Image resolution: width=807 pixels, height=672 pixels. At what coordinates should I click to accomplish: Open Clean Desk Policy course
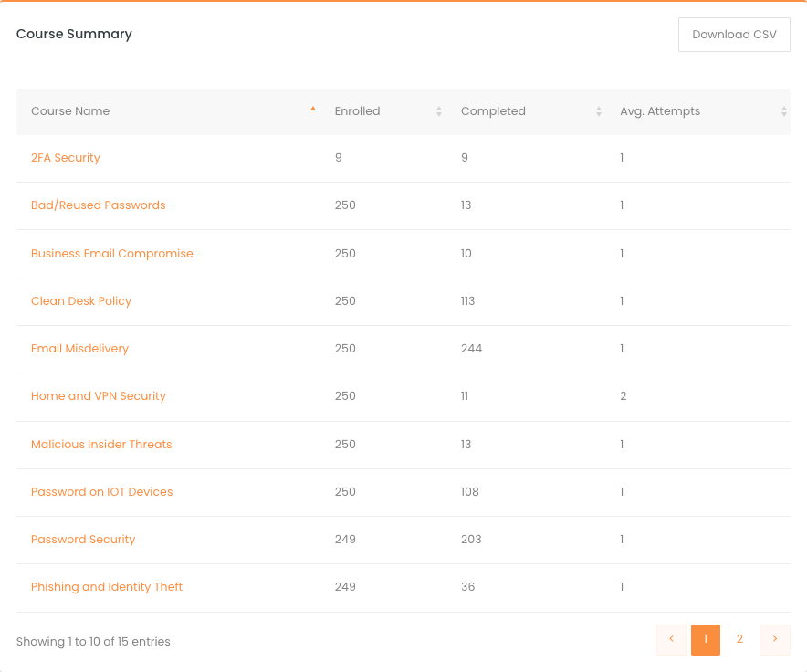tap(81, 300)
